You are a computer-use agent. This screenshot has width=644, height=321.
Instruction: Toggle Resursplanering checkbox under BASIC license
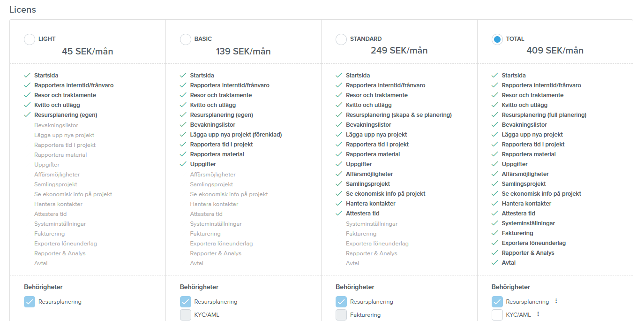tap(186, 302)
